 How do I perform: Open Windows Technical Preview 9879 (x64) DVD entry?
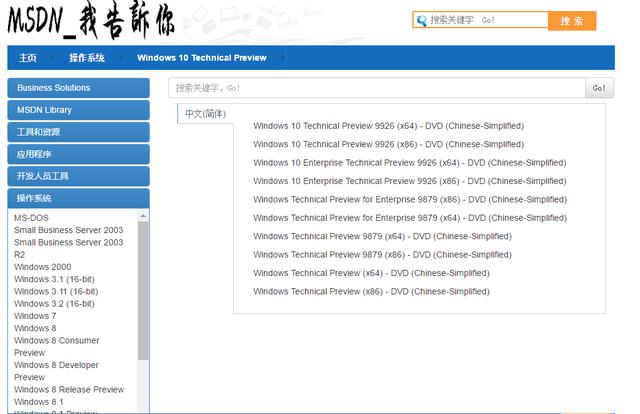pos(382,236)
